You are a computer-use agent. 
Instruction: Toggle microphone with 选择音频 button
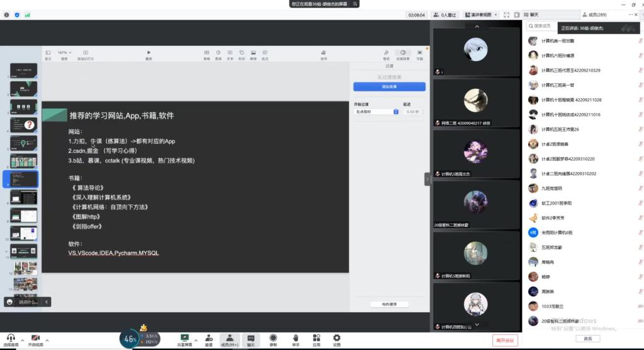tap(11, 340)
